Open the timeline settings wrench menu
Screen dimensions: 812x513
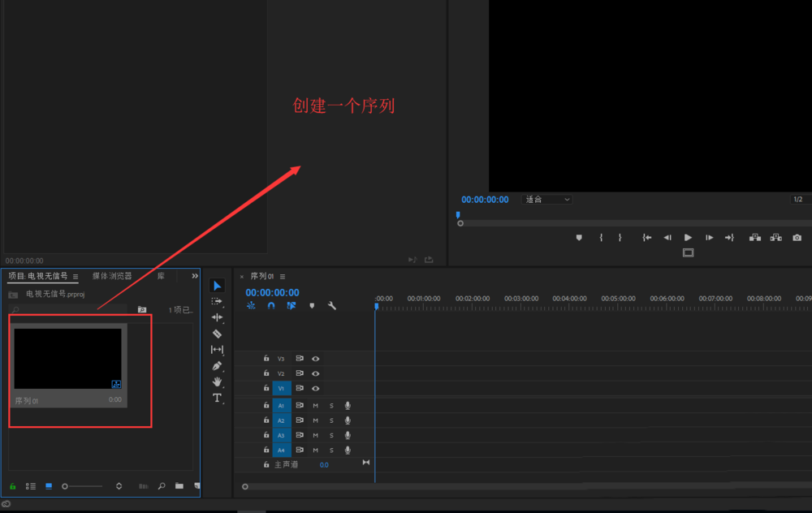point(331,306)
